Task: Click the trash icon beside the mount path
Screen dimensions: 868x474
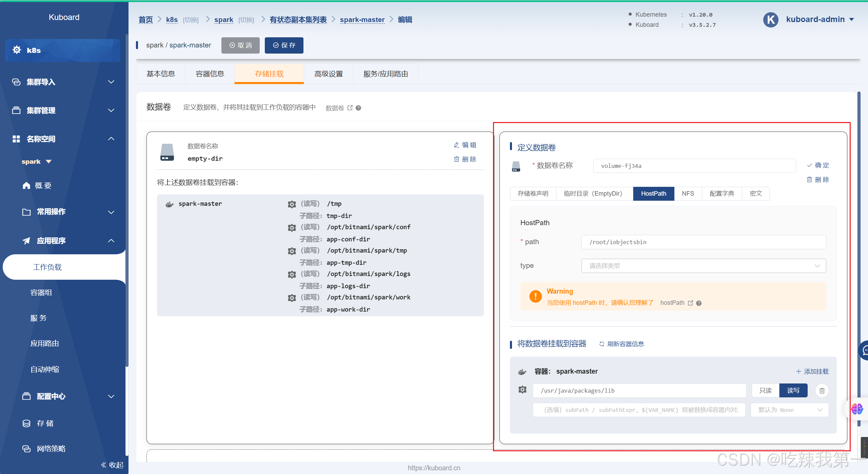Action: [x=822, y=391]
